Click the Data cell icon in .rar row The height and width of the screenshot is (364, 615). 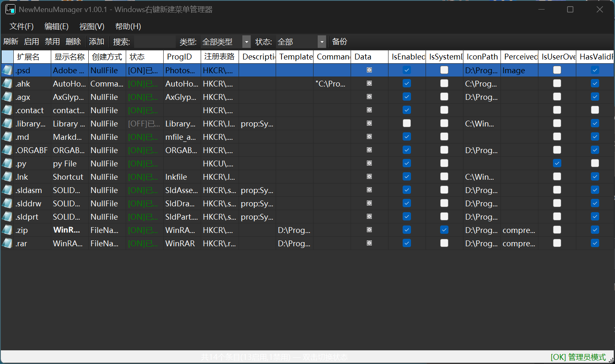click(369, 243)
